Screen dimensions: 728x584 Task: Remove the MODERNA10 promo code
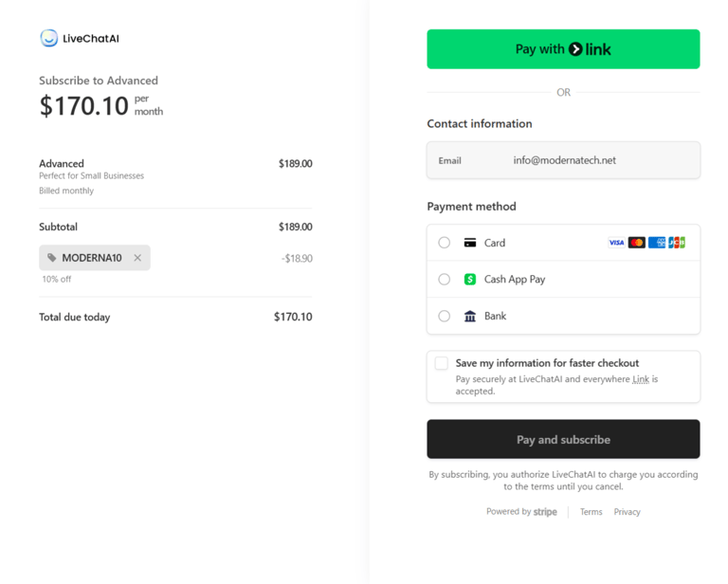click(x=137, y=258)
